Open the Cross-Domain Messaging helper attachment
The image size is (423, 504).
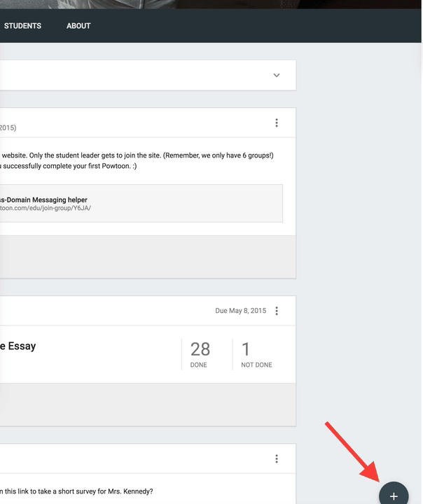point(44,199)
